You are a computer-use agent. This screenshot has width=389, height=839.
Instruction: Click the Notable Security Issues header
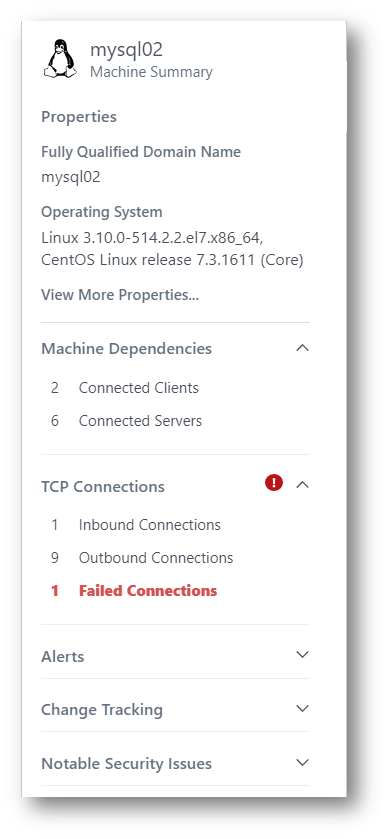click(x=126, y=764)
